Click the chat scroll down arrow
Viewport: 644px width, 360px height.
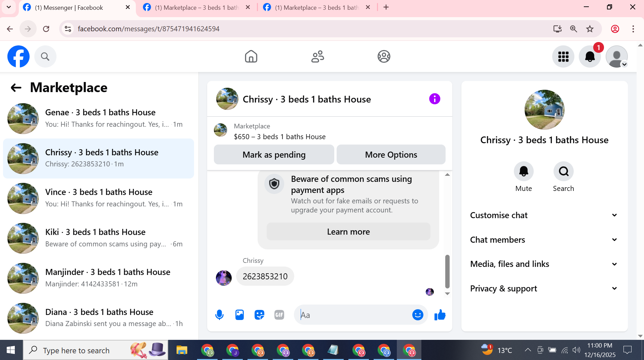tap(447, 293)
